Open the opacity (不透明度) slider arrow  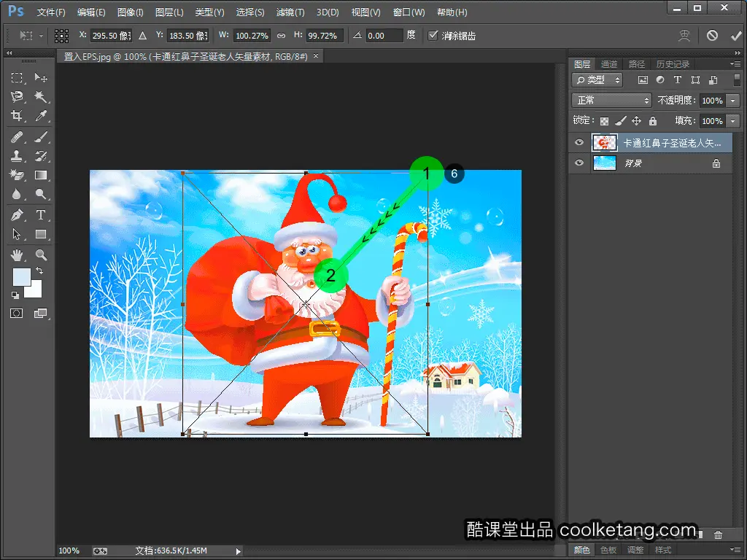[734, 101]
